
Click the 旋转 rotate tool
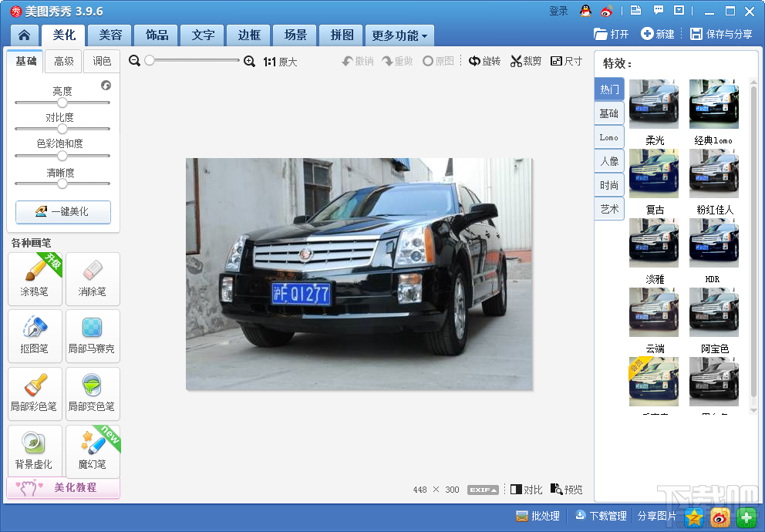(484, 61)
